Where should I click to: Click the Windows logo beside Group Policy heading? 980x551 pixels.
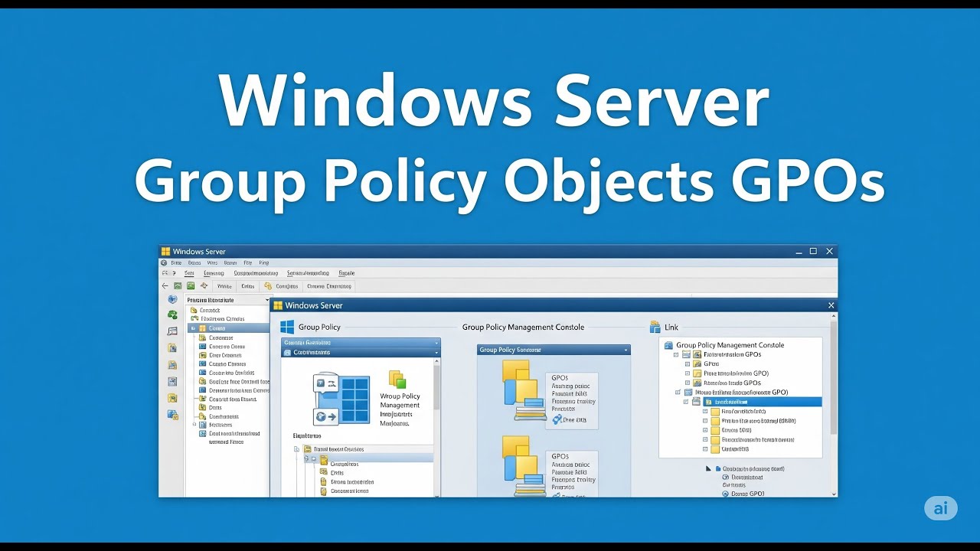click(x=287, y=327)
